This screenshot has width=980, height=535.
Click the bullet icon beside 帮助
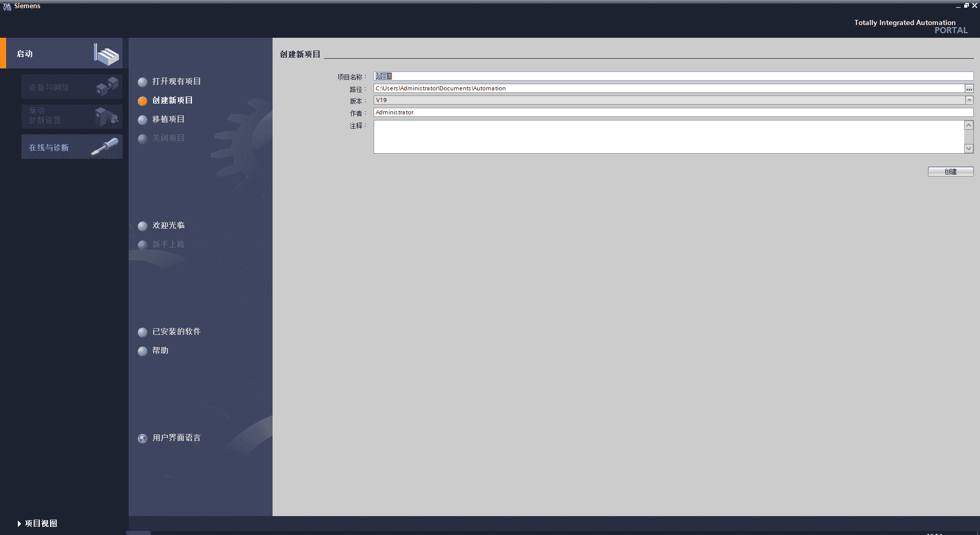tap(142, 351)
